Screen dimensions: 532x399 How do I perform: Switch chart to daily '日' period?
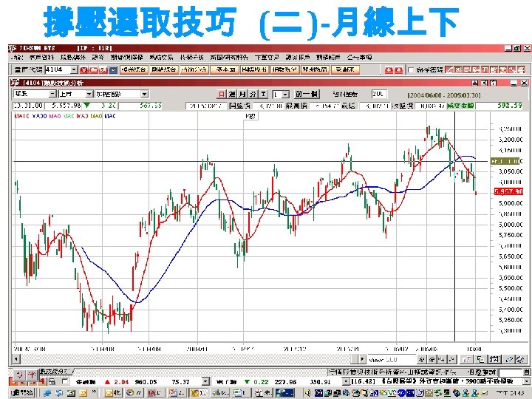click(222, 94)
